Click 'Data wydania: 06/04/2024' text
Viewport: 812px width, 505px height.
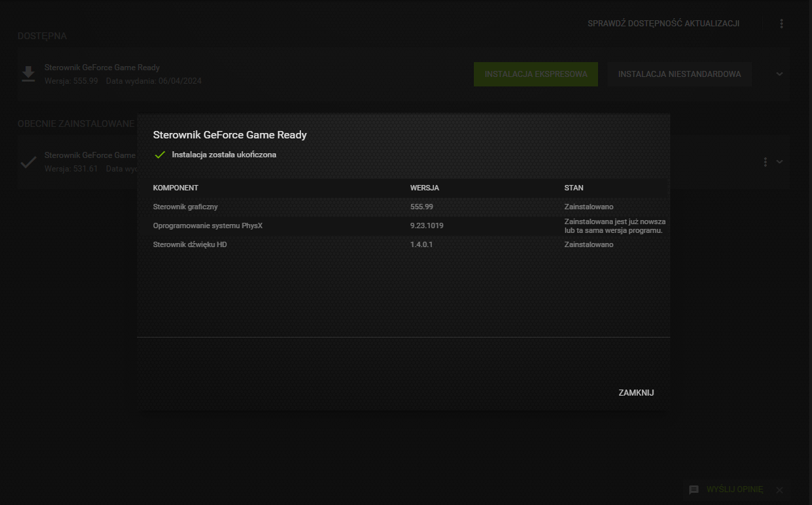(154, 81)
